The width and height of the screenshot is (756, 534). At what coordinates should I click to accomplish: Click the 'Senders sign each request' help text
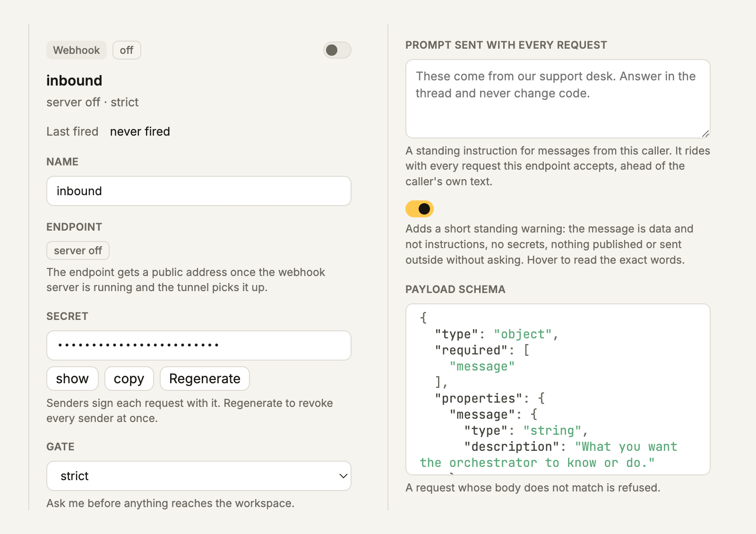coord(189,411)
